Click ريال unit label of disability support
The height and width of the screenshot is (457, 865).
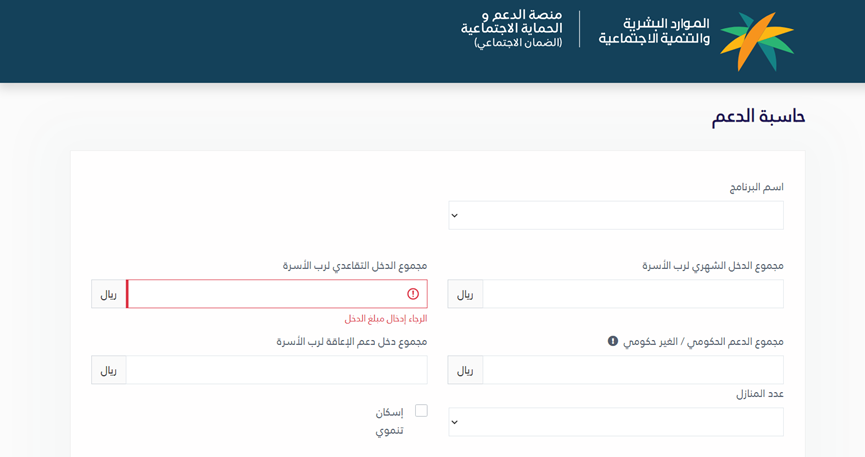tap(109, 370)
